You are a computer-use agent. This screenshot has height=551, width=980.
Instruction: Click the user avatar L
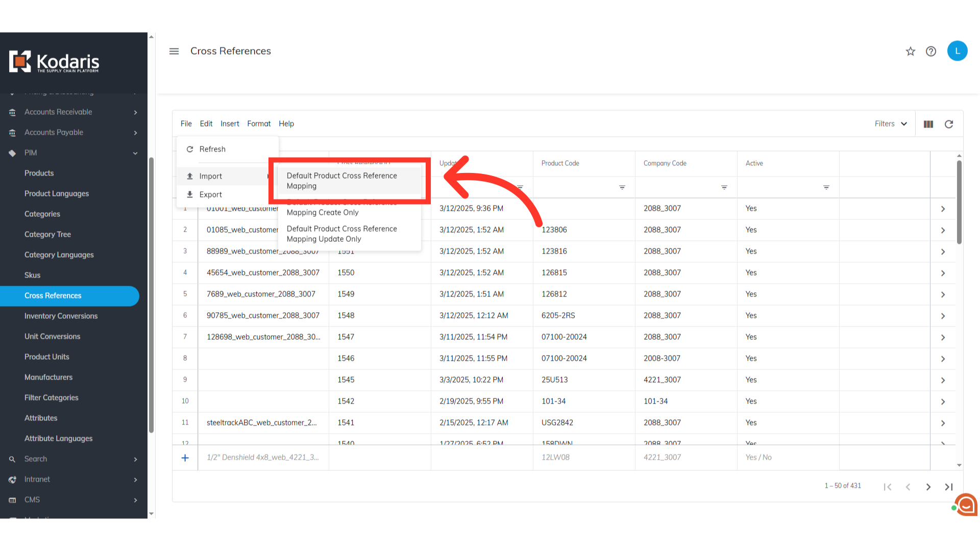957,51
